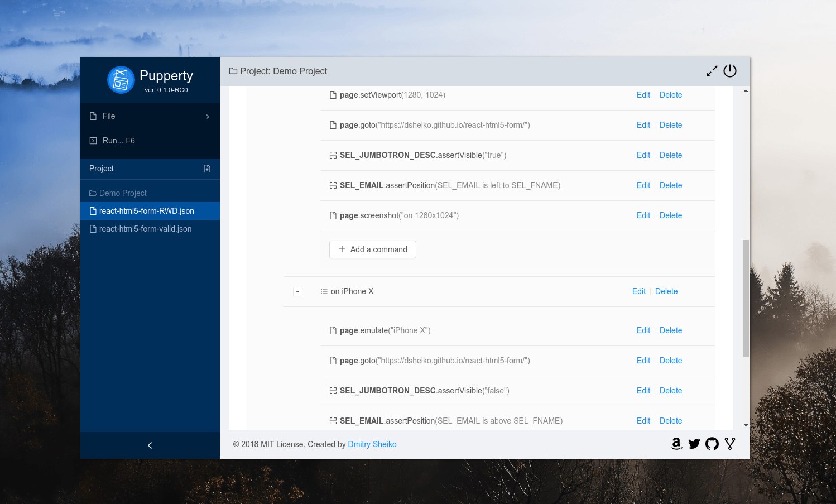Toggle fullscreen with the expand arrows icon
The image size is (836, 504).
[x=712, y=71]
